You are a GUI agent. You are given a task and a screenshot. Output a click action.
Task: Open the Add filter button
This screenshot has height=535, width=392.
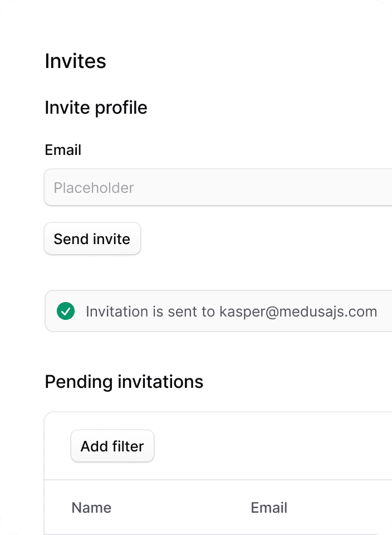(x=112, y=446)
